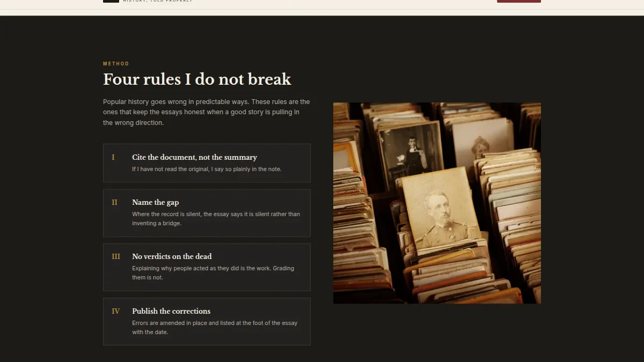Click text 'Where the record is silent'

coord(216,219)
